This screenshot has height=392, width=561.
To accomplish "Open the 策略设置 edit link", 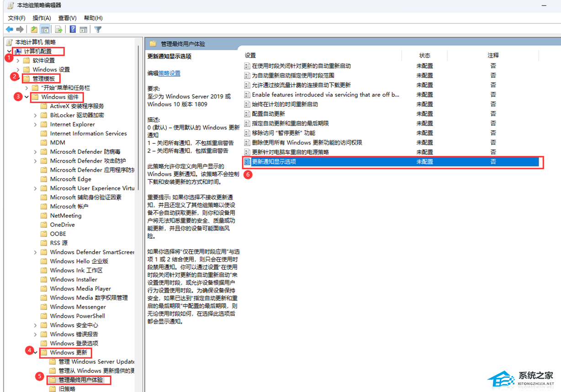I will point(169,73).
